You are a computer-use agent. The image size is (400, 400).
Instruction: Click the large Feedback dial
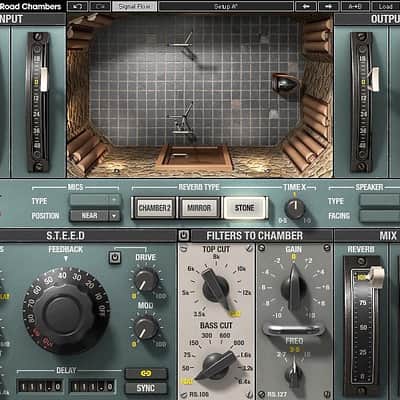coord(66,311)
